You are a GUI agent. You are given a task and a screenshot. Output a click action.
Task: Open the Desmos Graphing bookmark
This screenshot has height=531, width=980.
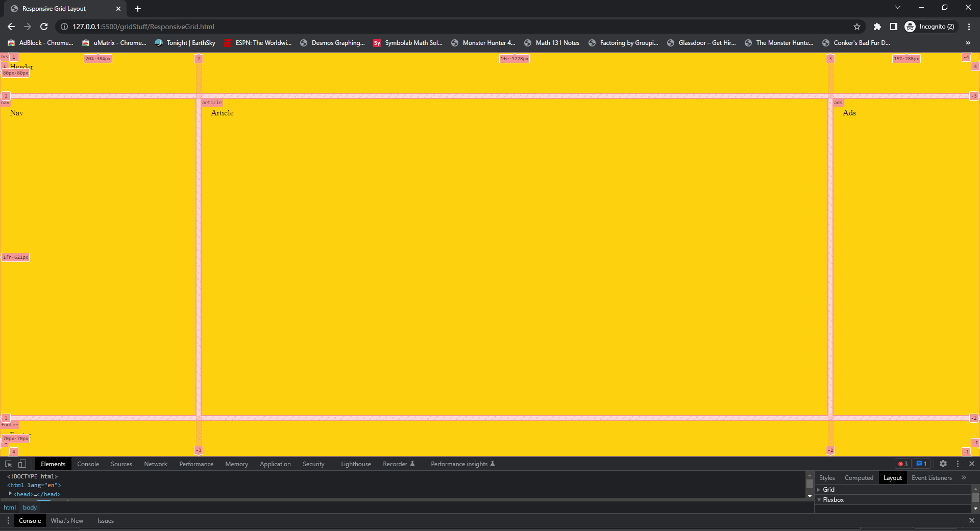[332, 43]
